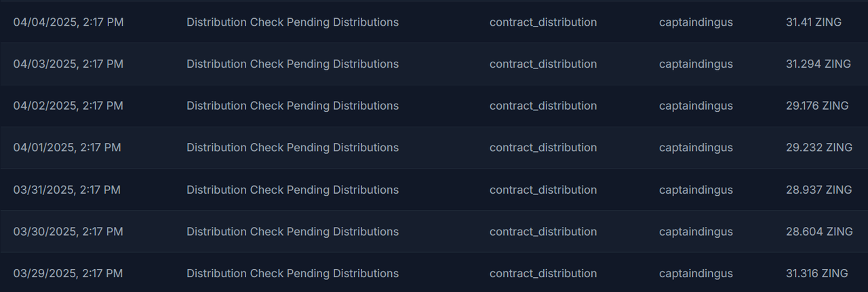Select the 04/01/2025, 2:17 PM date cell

67,148
